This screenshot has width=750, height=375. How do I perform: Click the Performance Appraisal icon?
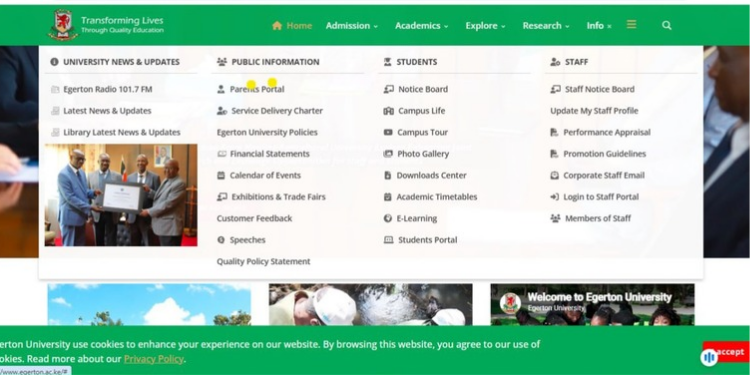click(554, 132)
